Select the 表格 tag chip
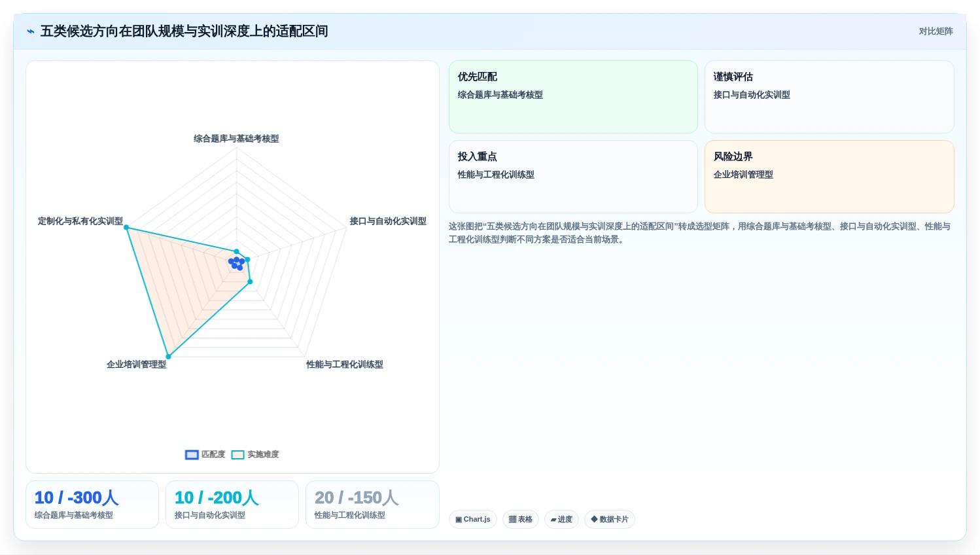 pyautogui.click(x=521, y=519)
